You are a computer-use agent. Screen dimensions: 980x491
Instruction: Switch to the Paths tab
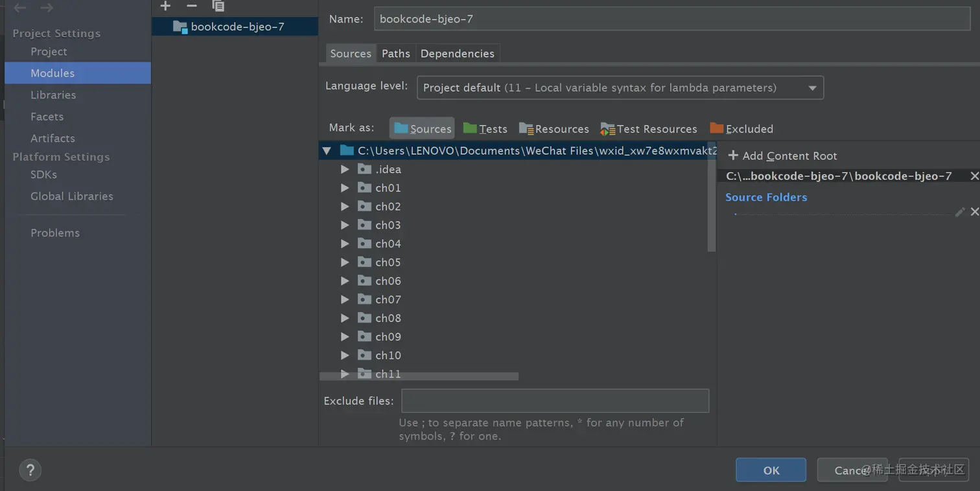tap(395, 54)
